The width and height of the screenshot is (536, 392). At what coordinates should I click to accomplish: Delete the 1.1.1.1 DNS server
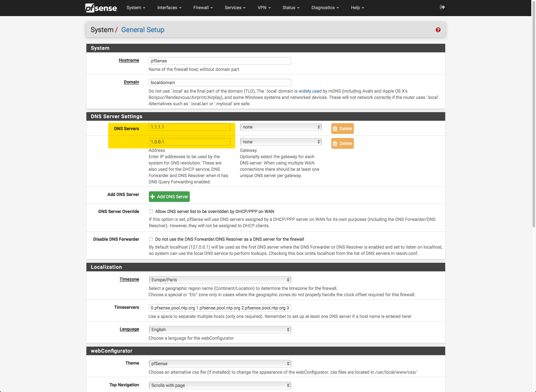point(342,129)
